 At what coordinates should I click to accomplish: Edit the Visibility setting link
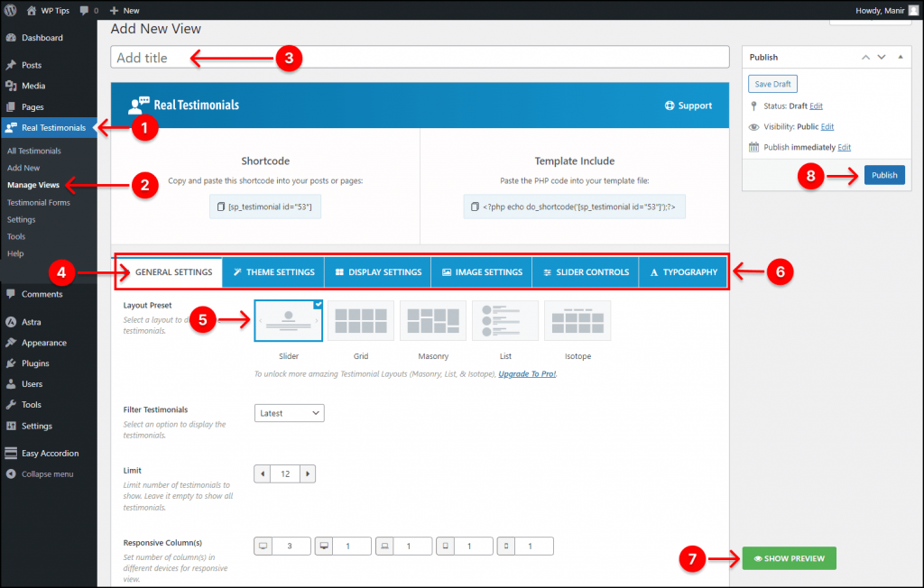point(827,126)
